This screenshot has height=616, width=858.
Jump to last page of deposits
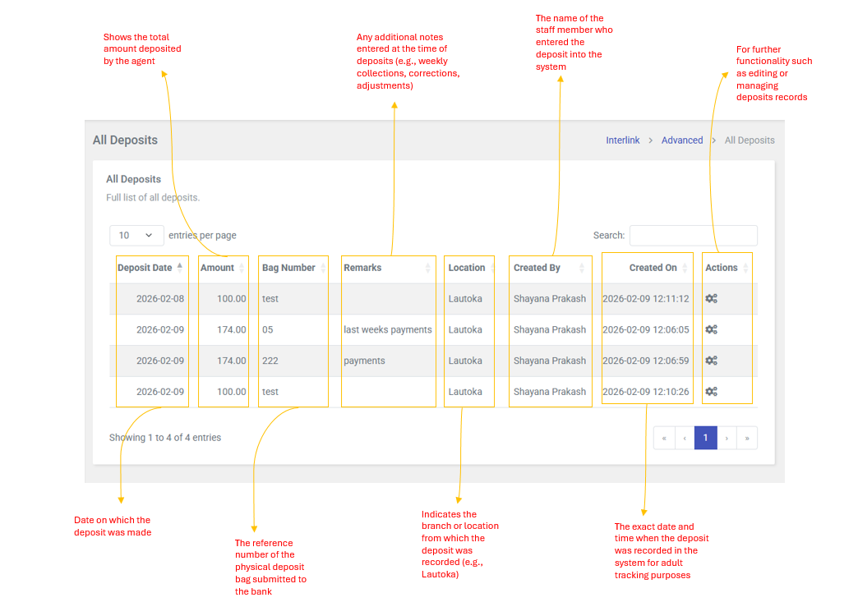[x=747, y=438]
